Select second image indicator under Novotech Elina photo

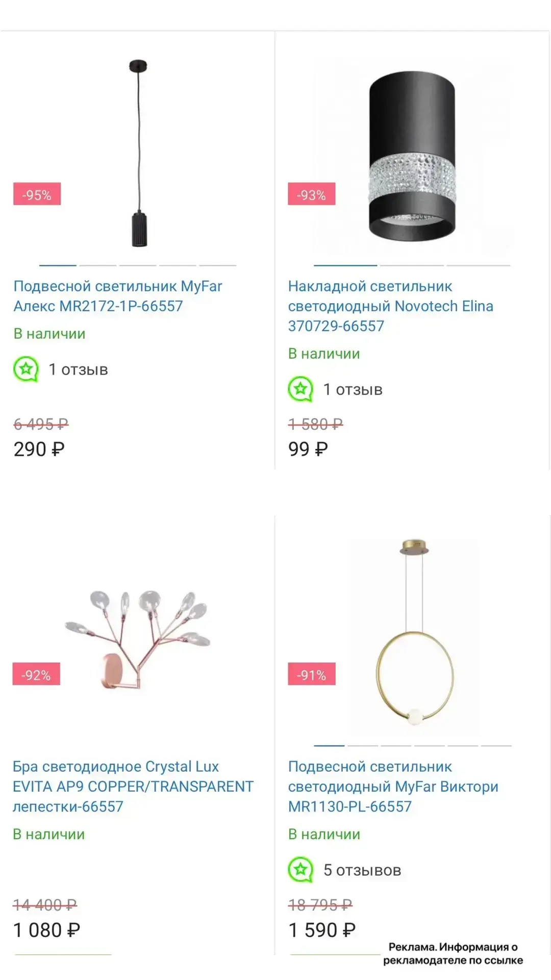[x=412, y=265]
